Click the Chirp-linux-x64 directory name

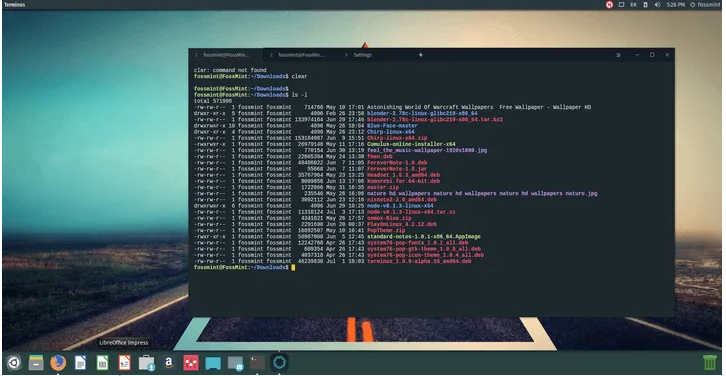391,132
